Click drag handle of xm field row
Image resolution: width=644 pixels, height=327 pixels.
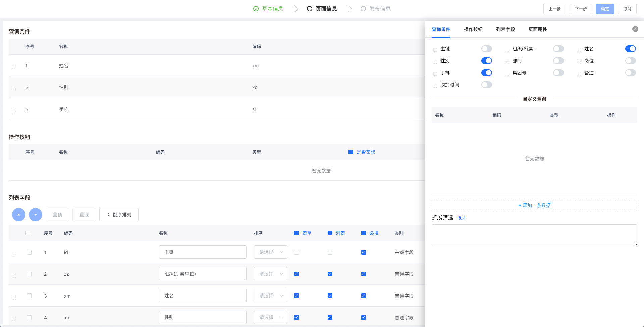click(x=14, y=298)
